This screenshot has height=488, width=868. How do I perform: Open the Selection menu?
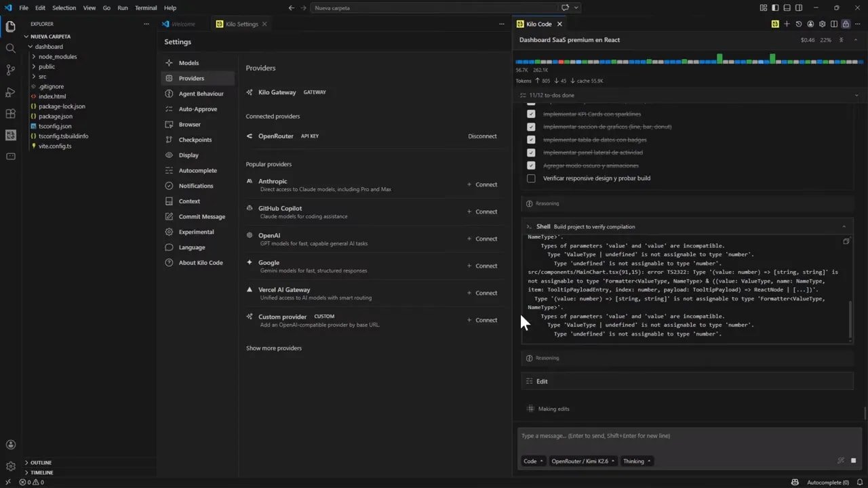pos(64,7)
